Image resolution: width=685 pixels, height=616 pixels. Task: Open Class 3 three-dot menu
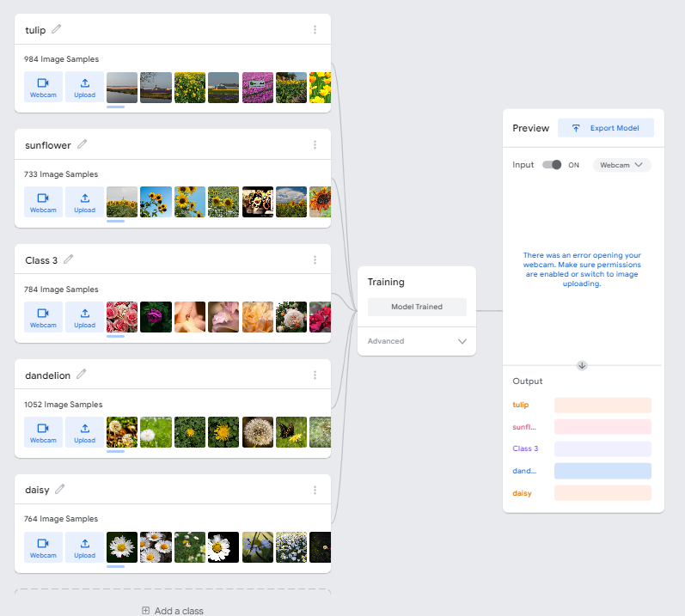point(315,260)
